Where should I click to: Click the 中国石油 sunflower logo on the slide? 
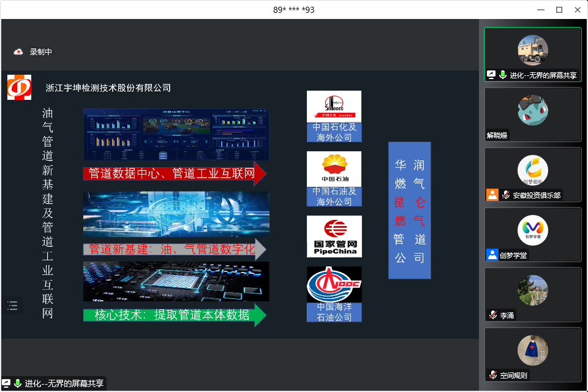334,169
